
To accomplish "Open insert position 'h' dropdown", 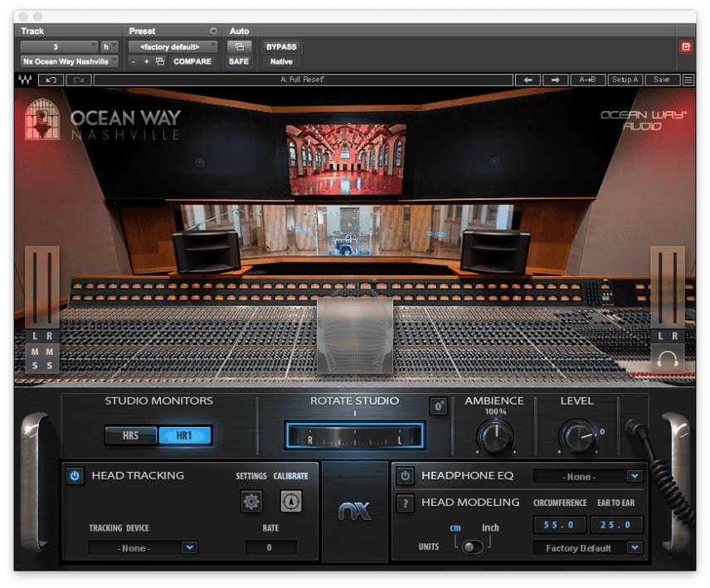I will click(x=109, y=46).
